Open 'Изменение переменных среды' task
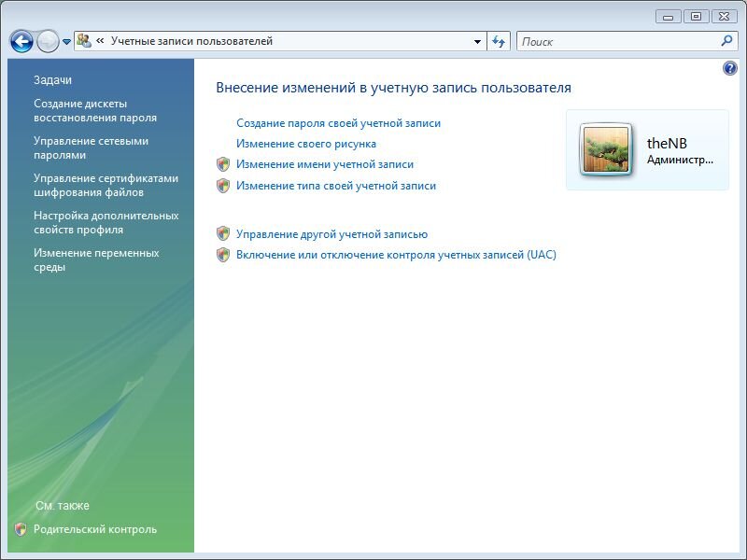The image size is (747, 560). click(96, 260)
